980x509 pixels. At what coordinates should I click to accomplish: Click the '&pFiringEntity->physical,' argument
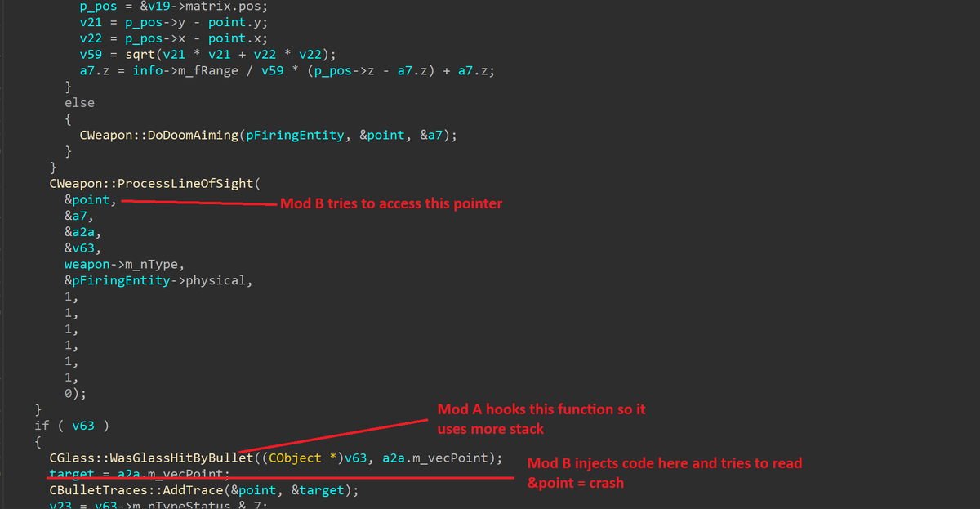click(x=159, y=280)
